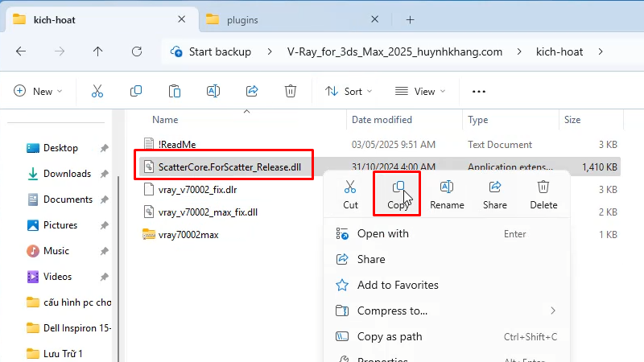644x362 pixels.
Task: Open the See more ellipsis menu
Action: tap(479, 92)
